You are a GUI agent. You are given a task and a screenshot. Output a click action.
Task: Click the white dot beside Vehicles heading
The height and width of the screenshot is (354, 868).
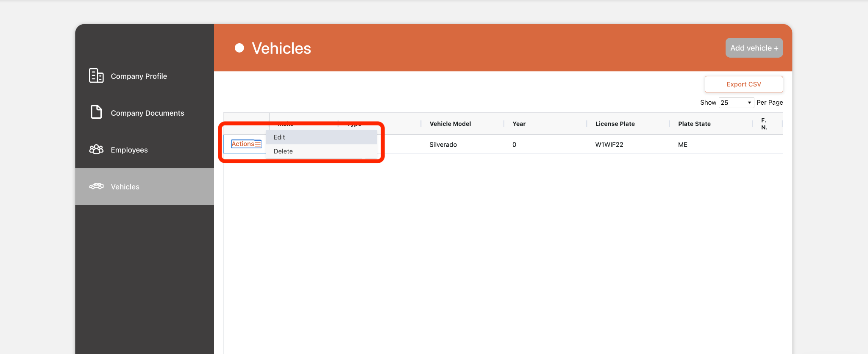click(x=239, y=48)
